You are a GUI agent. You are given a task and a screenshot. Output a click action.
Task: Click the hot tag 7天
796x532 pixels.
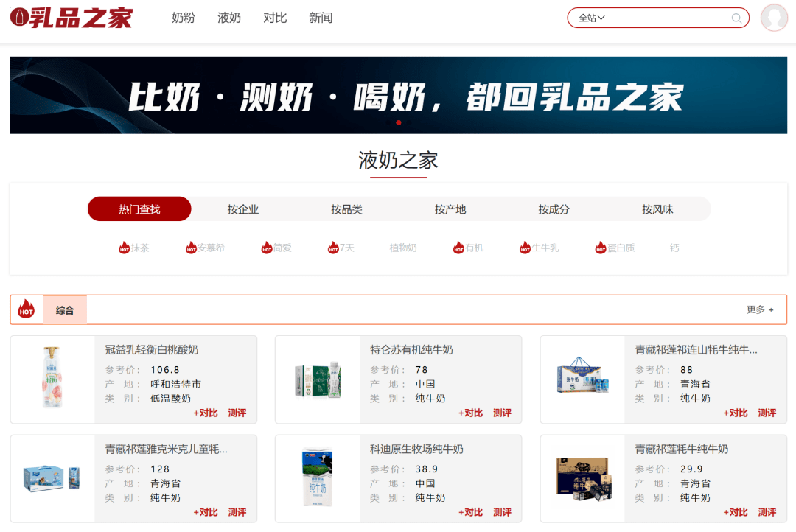click(341, 248)
